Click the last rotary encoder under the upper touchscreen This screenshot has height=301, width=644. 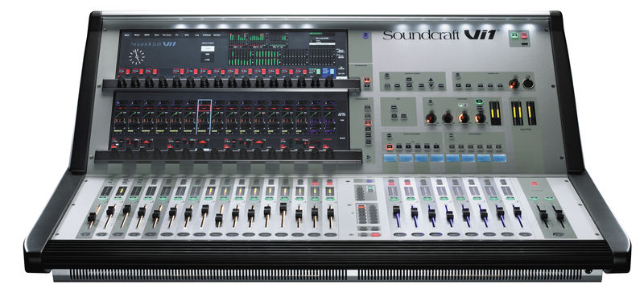click(329, 82)
